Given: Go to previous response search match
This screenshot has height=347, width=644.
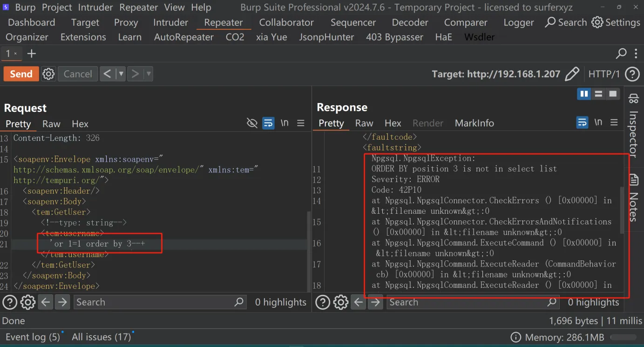Looking at the screenshot, I should pos(358,302).
